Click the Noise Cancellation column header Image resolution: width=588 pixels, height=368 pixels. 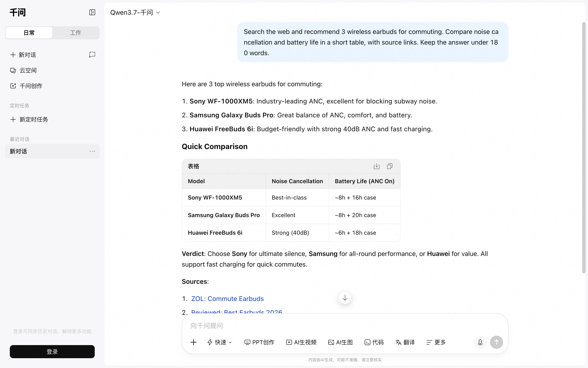point(297,181)
